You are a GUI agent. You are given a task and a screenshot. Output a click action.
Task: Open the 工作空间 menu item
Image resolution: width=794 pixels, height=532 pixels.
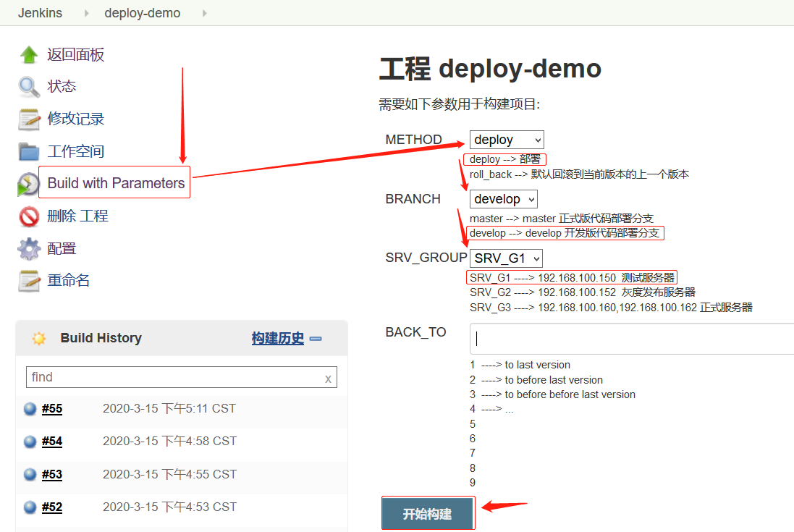76,151
